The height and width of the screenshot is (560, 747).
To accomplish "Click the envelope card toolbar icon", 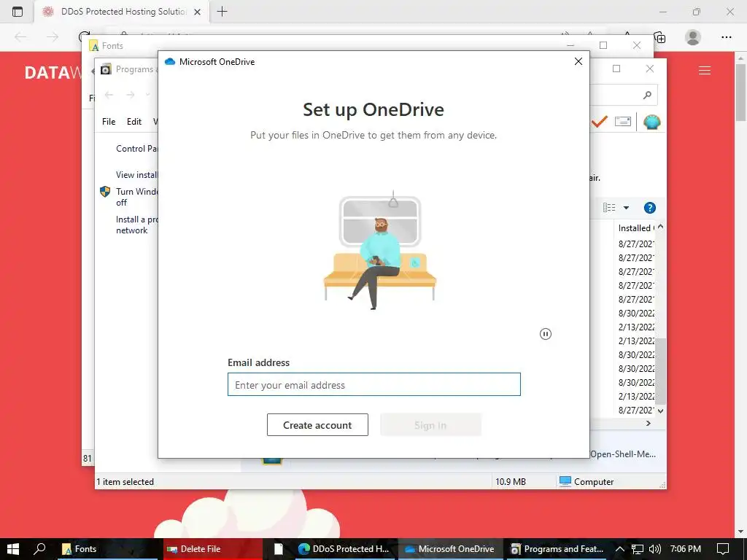I will [623, 122].
